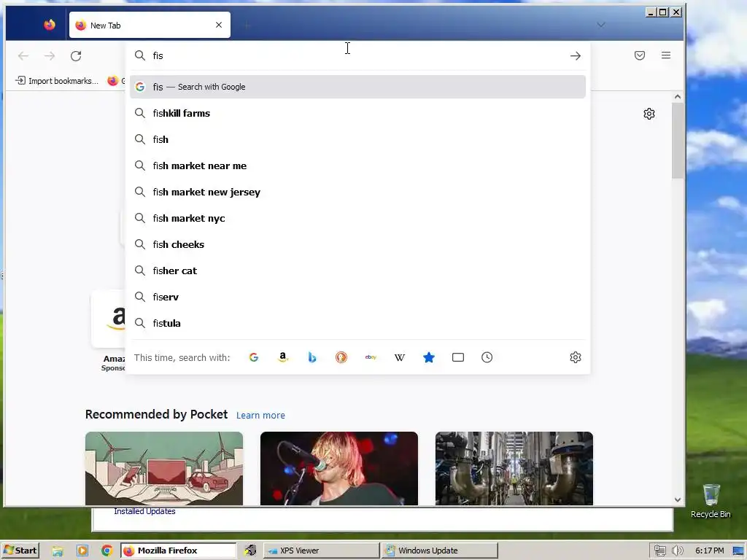Click the 6:17 PM system clock

tap(709, 551)
